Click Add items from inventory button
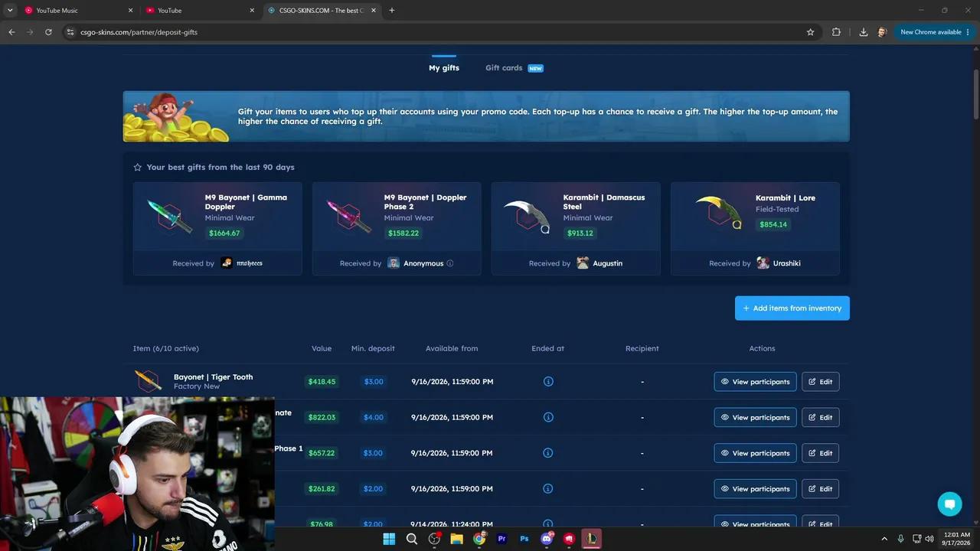Screen dimensions: 980x551 pyautogui.click(x=792, y=308)
